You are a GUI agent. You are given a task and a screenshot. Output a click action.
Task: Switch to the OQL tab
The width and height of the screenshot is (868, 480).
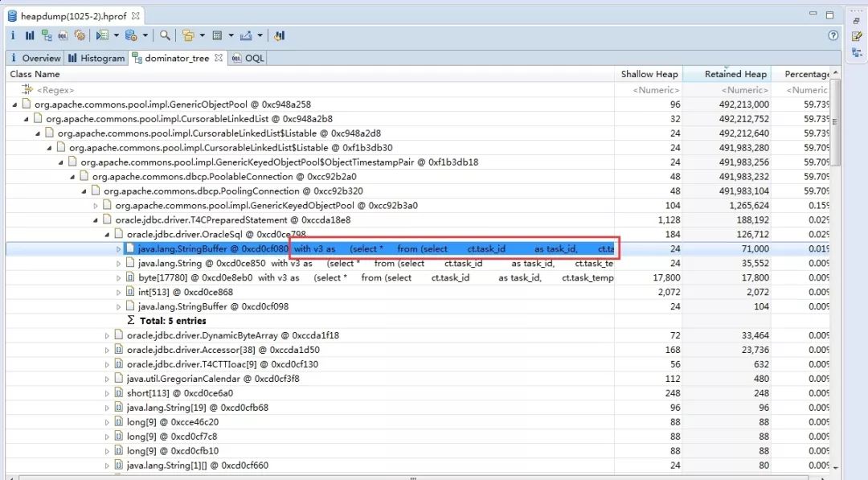(x=248, y=58)
